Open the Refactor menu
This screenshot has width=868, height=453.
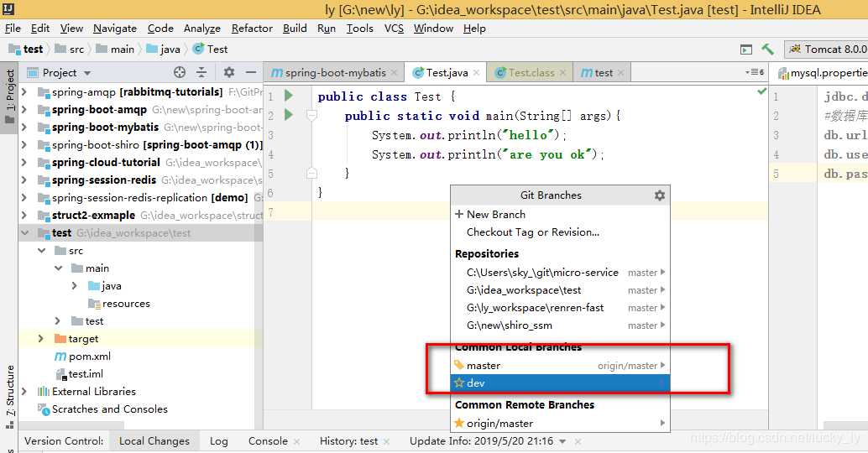click(252, 29)
